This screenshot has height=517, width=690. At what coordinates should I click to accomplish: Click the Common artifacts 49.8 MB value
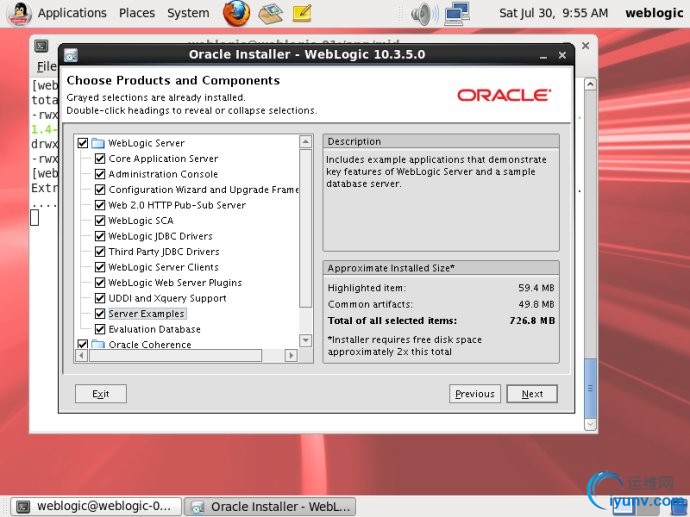tap(536, 304)
